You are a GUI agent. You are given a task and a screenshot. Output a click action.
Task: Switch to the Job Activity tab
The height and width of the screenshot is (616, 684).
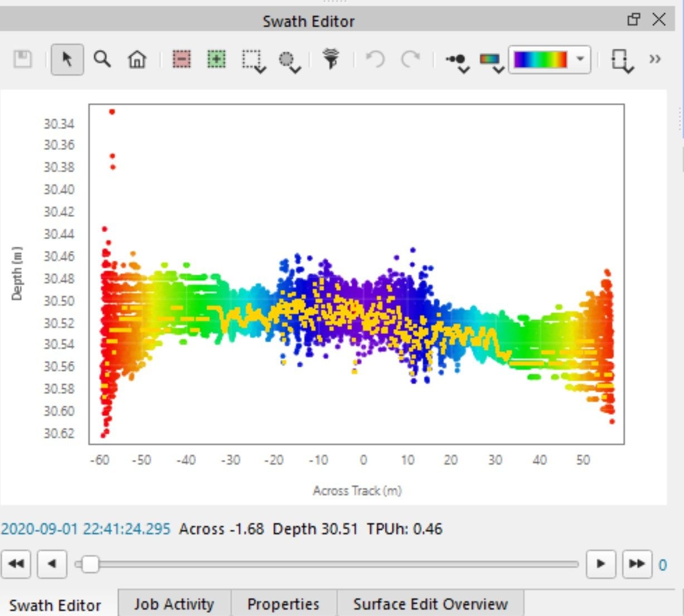(x=174, y=604)
